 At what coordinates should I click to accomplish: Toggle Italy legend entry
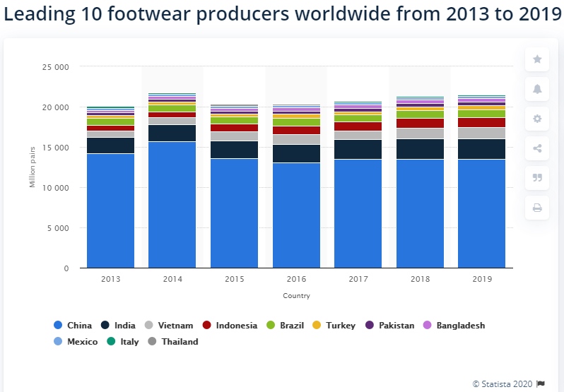pyautogui.click(x=123, y=342)
